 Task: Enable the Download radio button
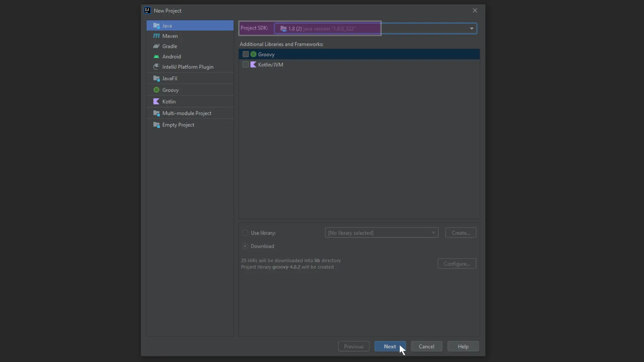[x=245, y=246]
